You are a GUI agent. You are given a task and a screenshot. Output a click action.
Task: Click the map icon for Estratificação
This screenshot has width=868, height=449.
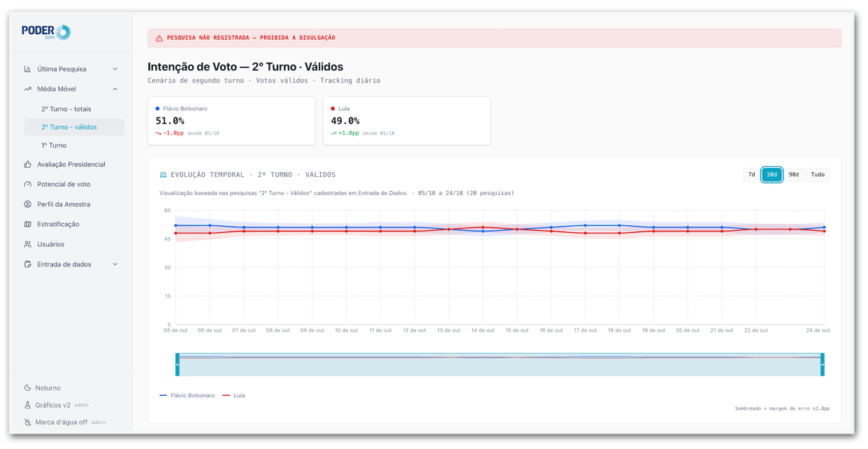pos(28,224)
